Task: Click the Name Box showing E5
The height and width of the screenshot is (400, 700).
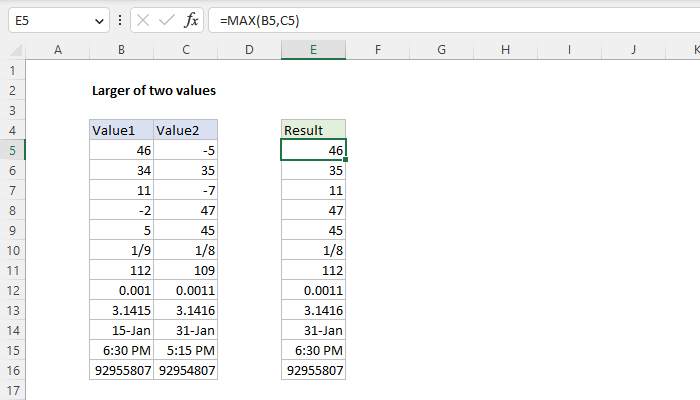Action: tap(58, 21)
